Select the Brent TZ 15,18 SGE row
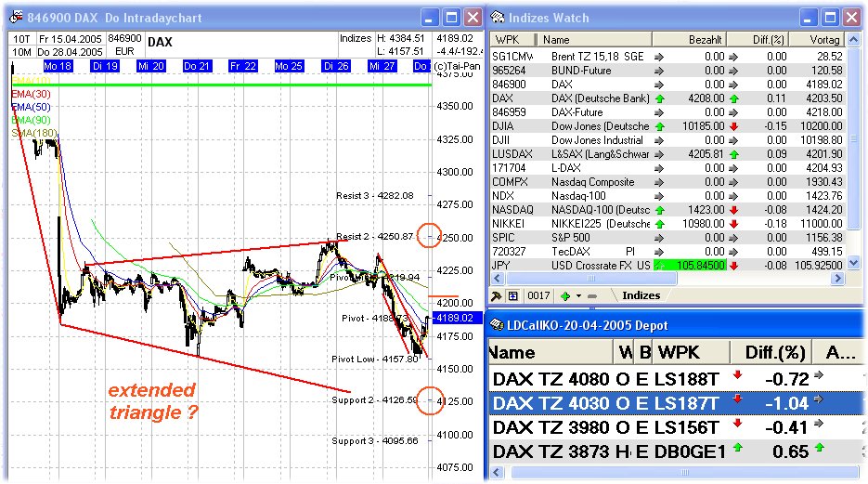The width and height of the screenshot is (868, 484). pyautogui.click(x=667, y=57)
